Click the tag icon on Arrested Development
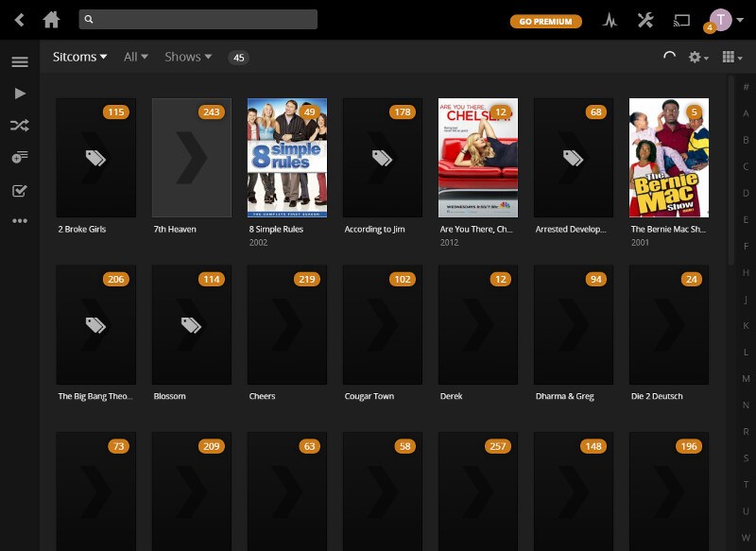Screen dimensions: 756x551 [x=573, y=158]
